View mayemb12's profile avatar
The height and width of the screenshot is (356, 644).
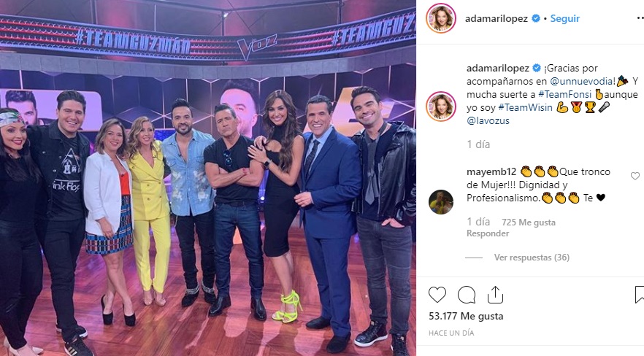(441, 202)
